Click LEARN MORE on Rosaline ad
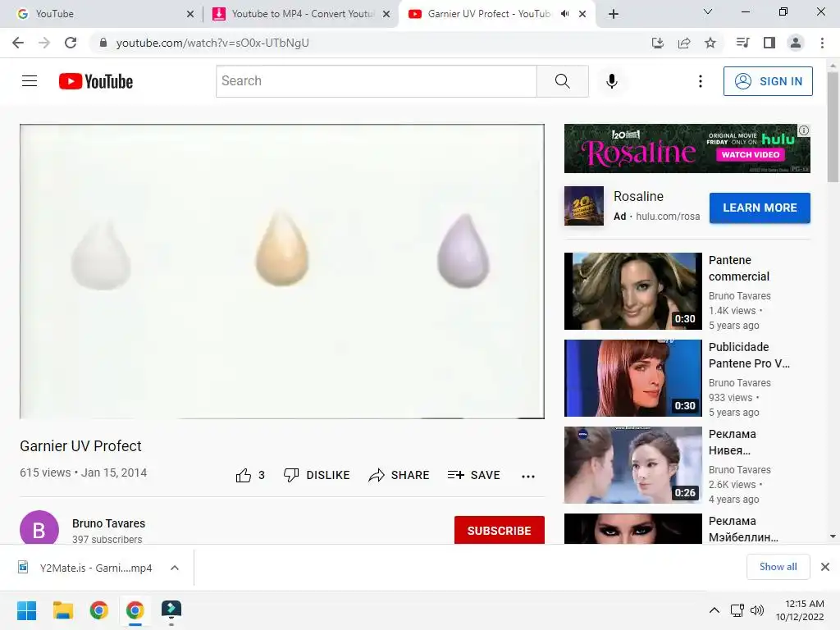This screenshot has width=840, height=630. [760, 208]
